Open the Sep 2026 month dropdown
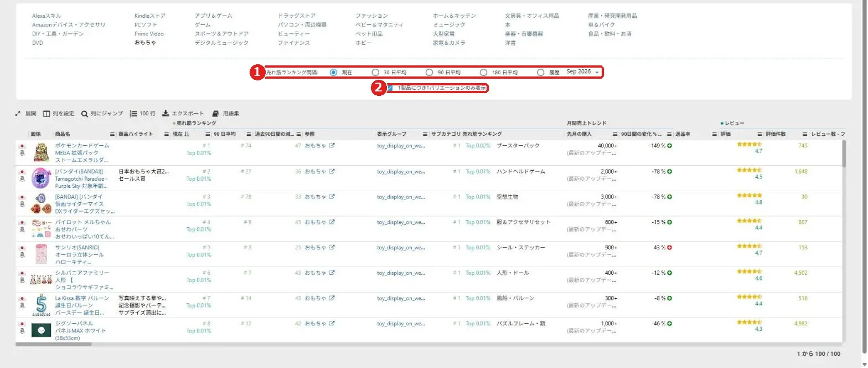 point(582,73)
